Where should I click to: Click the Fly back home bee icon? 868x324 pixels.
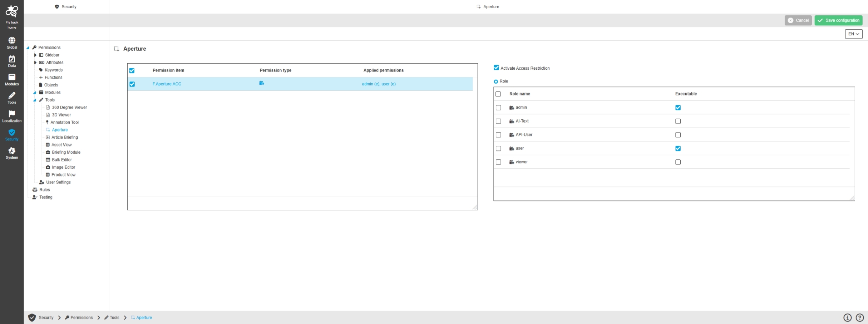coord(12,11)
